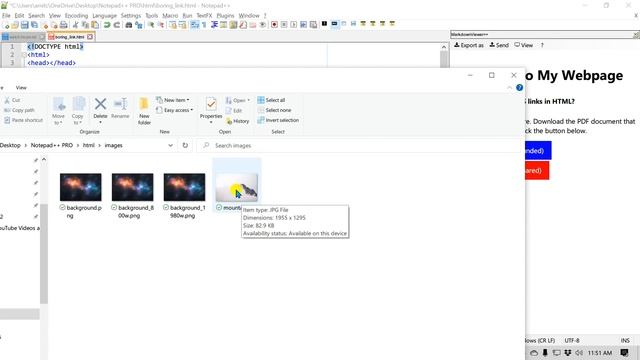
Task: Open the Open dropdown in the Explorer ribbon
Action: click(x=238, y=100)
